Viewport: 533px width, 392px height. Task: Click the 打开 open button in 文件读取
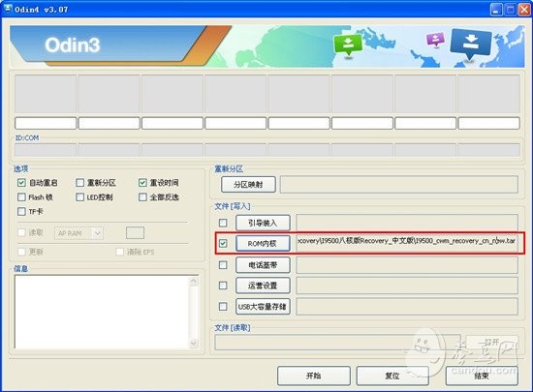coord(492,343)
